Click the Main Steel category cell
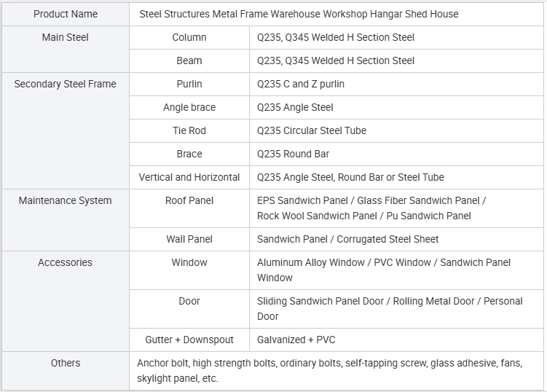Screen dimensions: 547x392 tap(66, 50)
